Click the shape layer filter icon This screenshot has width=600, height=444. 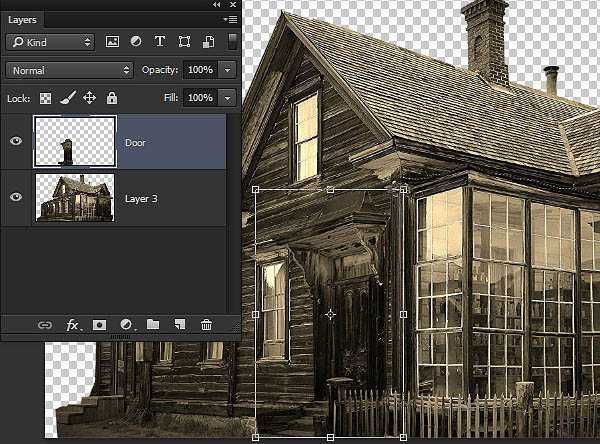point(184,42)
